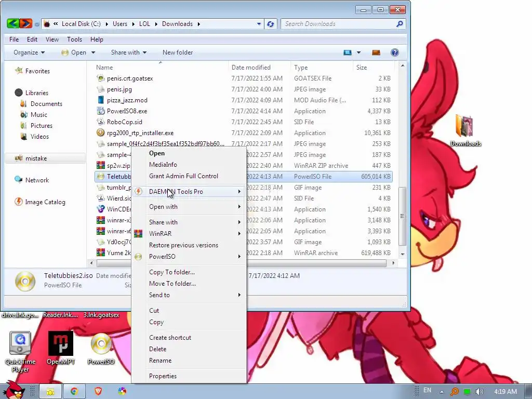The height and width of the screenshot is (399, 532).
Task: Click the change view icon
Action: [x=347, y=52]
